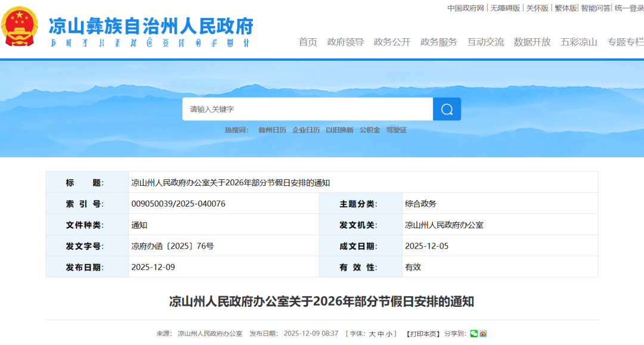This screenshot has height=345, width=644.
Task: Open the 政府领导 navigation menu
Action: (x=345, y=42)
